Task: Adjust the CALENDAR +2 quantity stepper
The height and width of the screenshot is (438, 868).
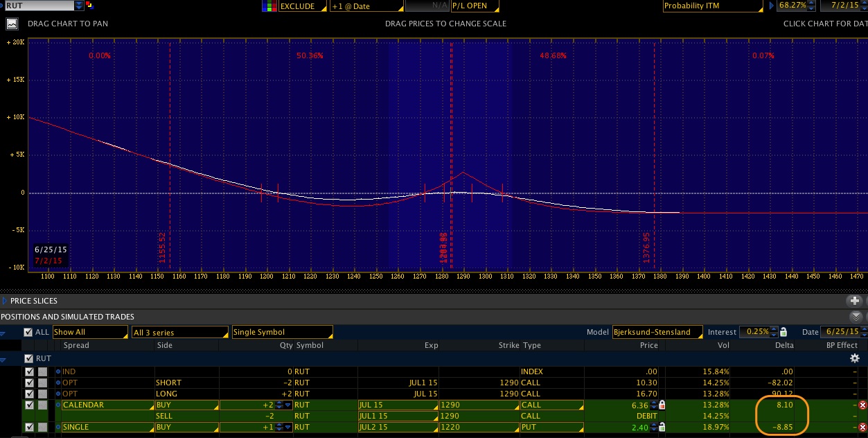Action: [x=280, y=405]
